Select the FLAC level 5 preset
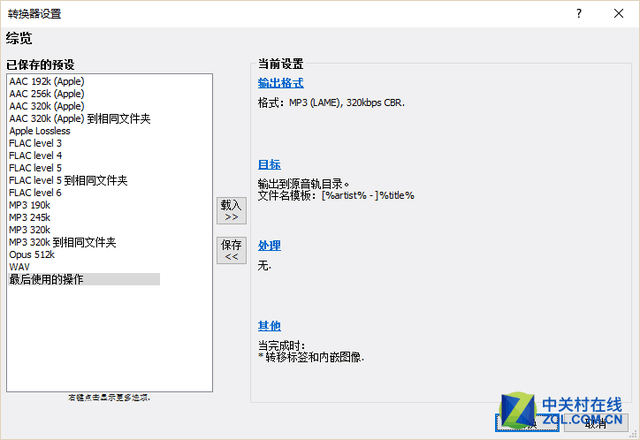This screenshot has height=440, width=640. [x=35, y=168]
